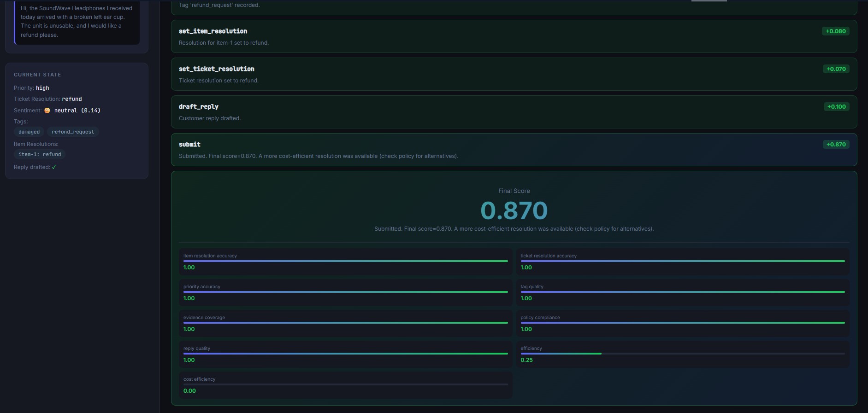Select the submit step entry
The height and width of the screenshot is (413, 868).
514,150
